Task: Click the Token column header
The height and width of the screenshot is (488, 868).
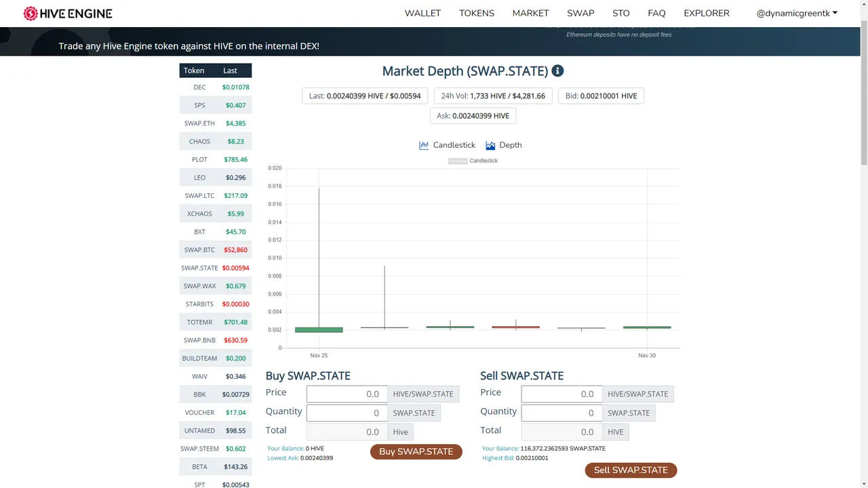Action: [194, 70]
